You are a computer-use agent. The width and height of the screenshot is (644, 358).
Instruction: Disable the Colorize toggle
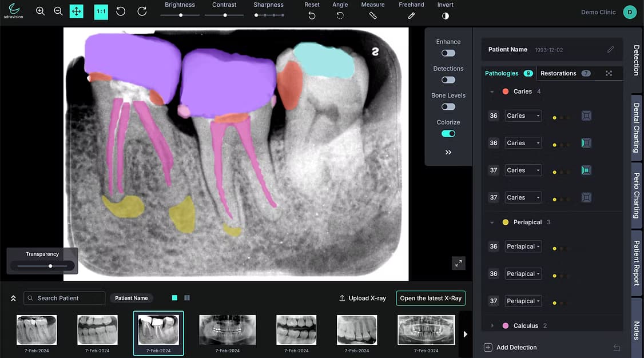pyautogui.click(x=448, y=133)
